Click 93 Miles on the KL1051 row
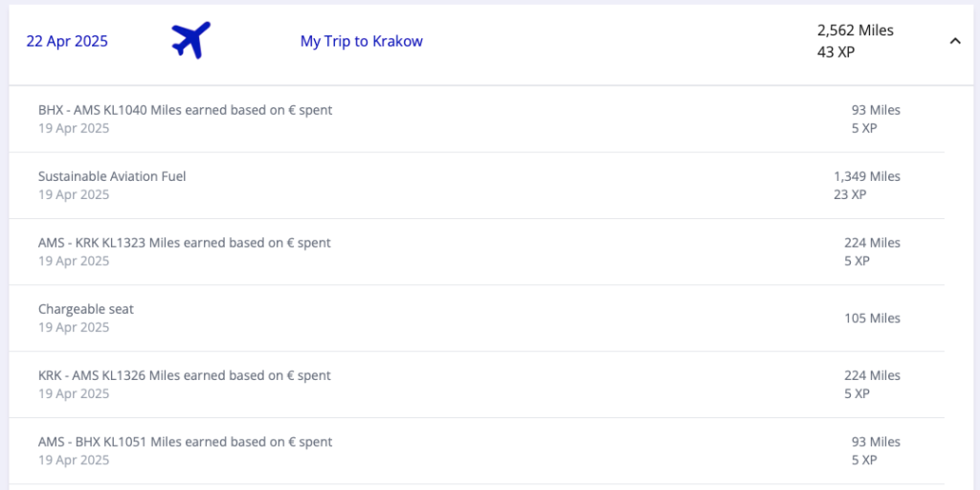This screenshot has width=980, height=490. [876, 442]
